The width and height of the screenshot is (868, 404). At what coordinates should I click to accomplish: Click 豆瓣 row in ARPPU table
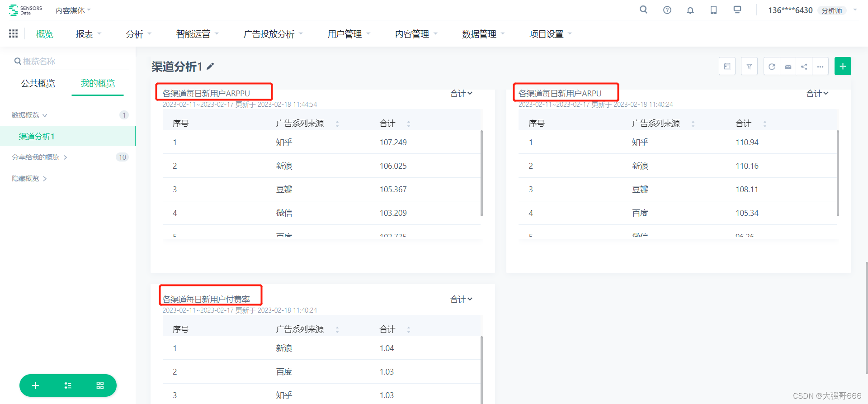[x=321, y=189]
